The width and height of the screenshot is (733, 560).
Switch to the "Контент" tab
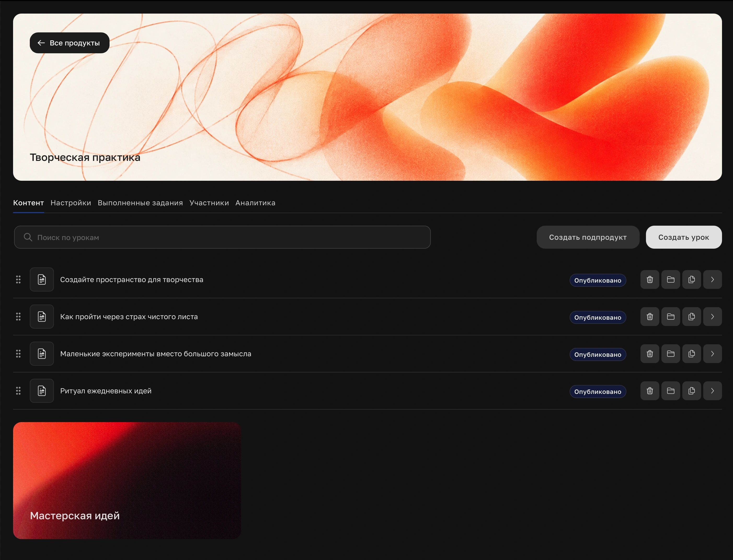coord(28,203)
